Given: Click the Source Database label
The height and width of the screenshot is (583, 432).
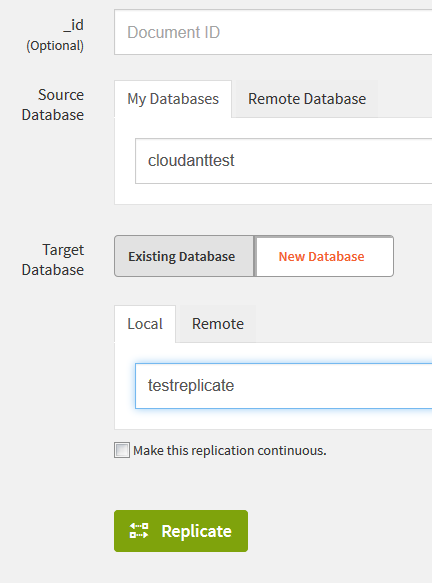Looking at the screenshot, I should [53, 105].
